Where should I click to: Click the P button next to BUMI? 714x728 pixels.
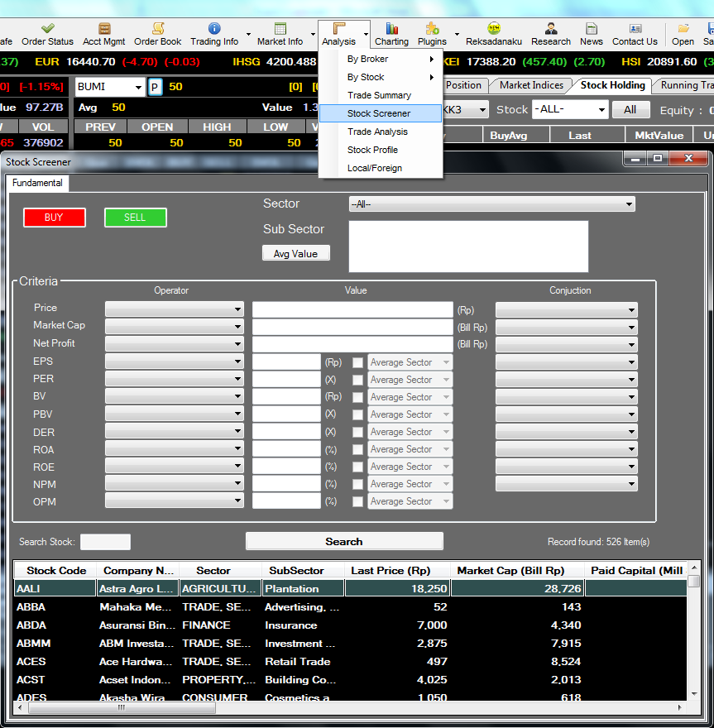155,87
